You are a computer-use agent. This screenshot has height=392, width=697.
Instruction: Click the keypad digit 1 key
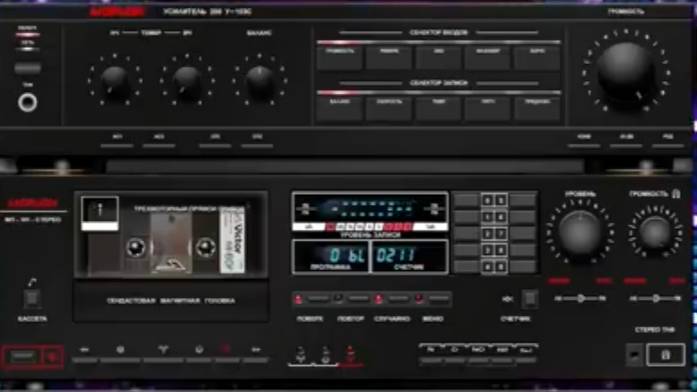[x=487, y=217]
